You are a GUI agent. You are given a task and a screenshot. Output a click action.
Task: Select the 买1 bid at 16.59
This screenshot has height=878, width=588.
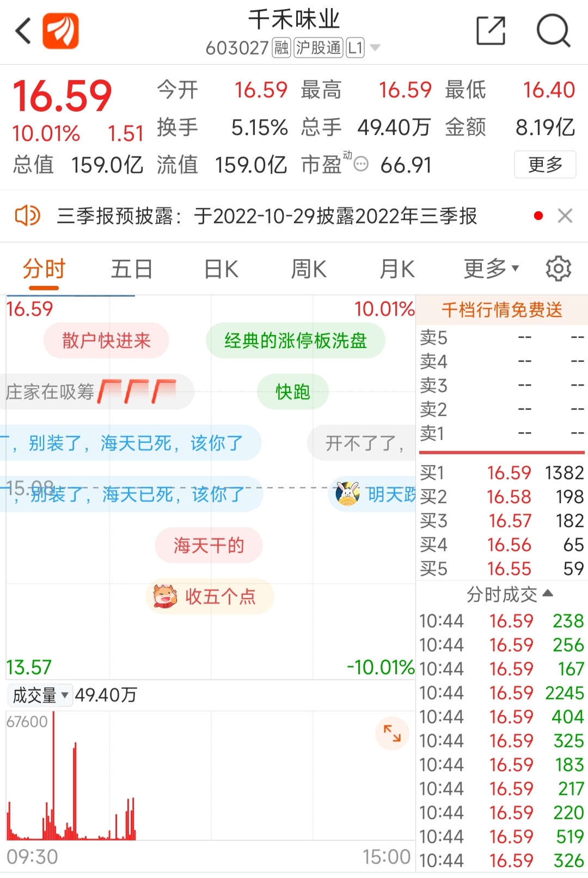click(x=501, y=473)
